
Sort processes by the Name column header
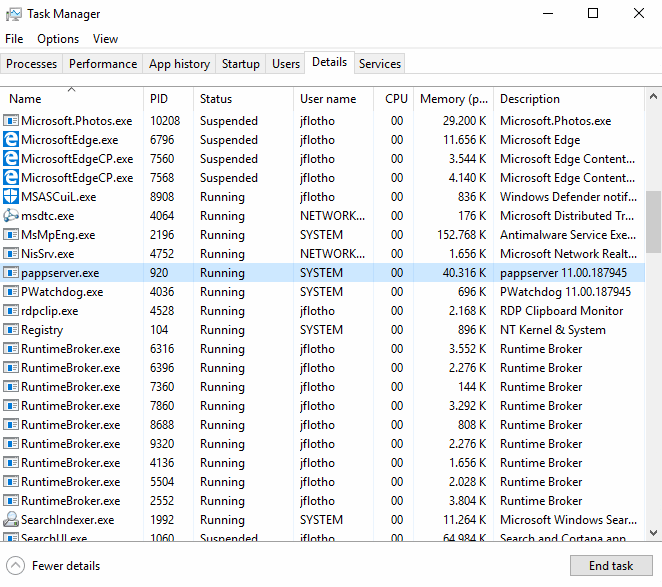tap(26, 99)
